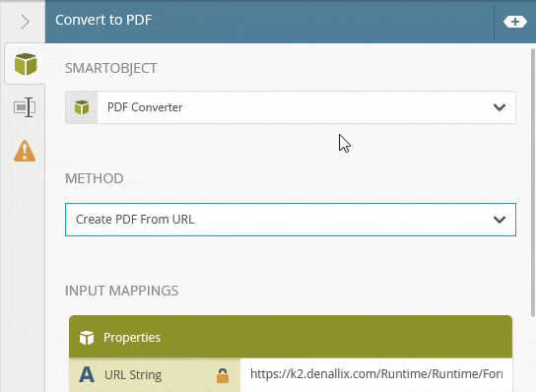Open the PDF Converter SmartObject dropdown
Image resolution: width=536 pixels, height=392 pixels.
tap(291, 107)
